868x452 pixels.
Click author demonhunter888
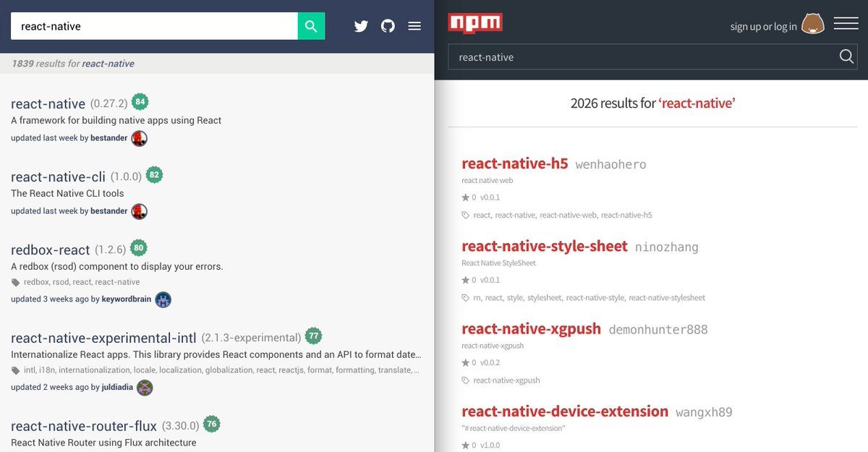pyautogui.click(x=658, y=330)
